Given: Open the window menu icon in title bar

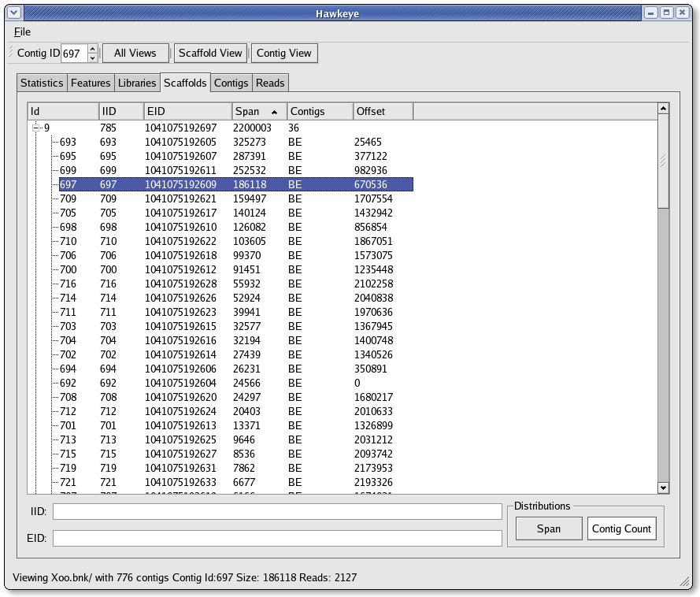Looking at the screenshot, I should pos(10,13).
